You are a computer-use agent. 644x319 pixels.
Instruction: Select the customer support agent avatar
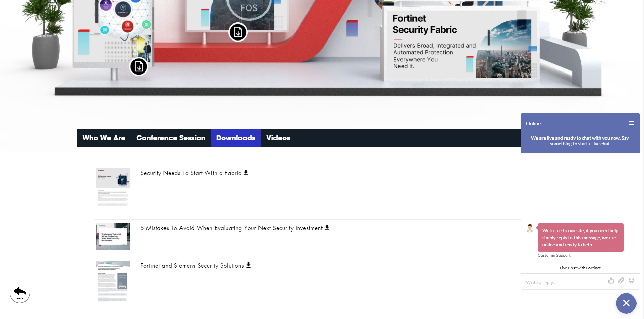tap(530, 228)
